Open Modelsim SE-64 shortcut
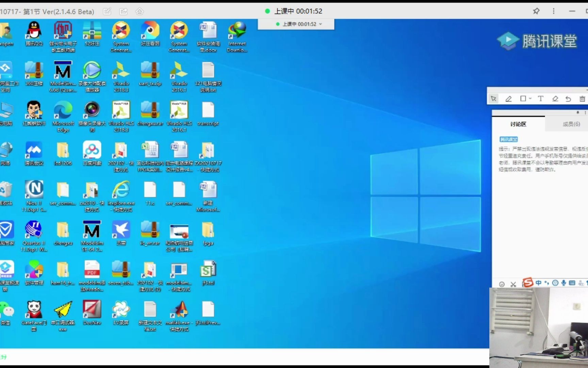 (92, 236)
